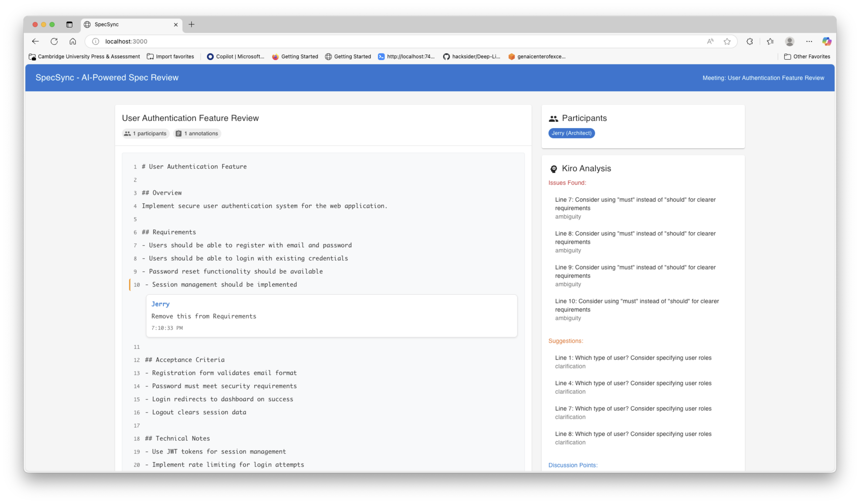The width and height of the screenshot is (860, 504).
Task: Open the Settings and more ellipsis menu
Action: coord(809,41)
